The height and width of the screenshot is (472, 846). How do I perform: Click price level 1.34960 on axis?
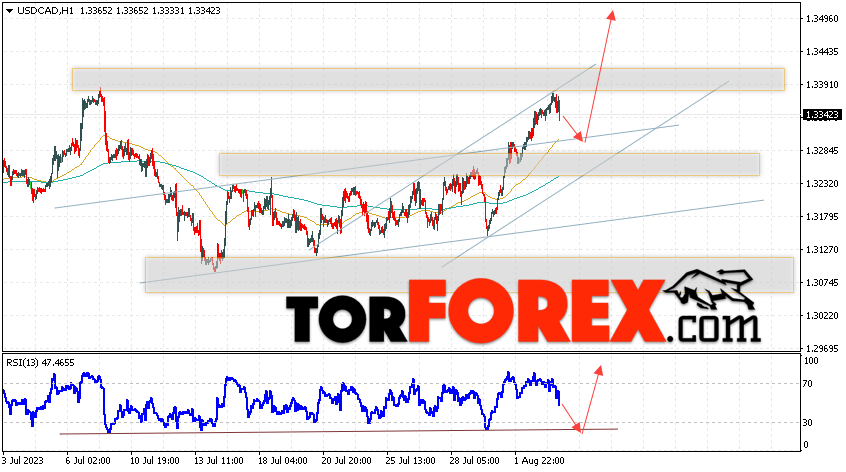(x=822, y=19)
